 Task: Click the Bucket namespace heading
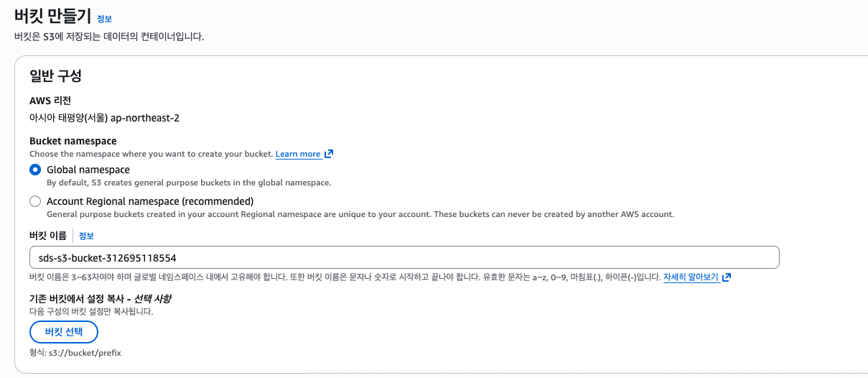tap(73, 142)
